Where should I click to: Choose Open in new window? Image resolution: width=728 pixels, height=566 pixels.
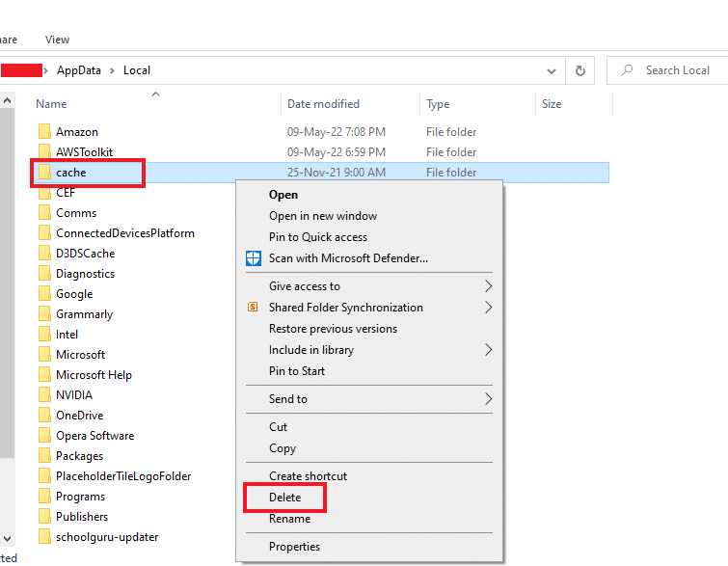pos(323,216)
